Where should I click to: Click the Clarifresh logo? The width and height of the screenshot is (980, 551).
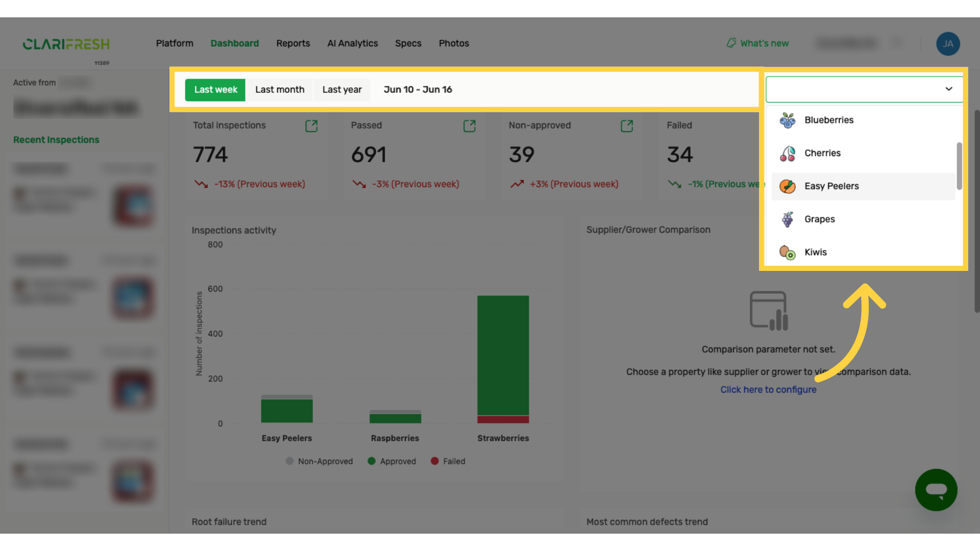click(66, 44)
